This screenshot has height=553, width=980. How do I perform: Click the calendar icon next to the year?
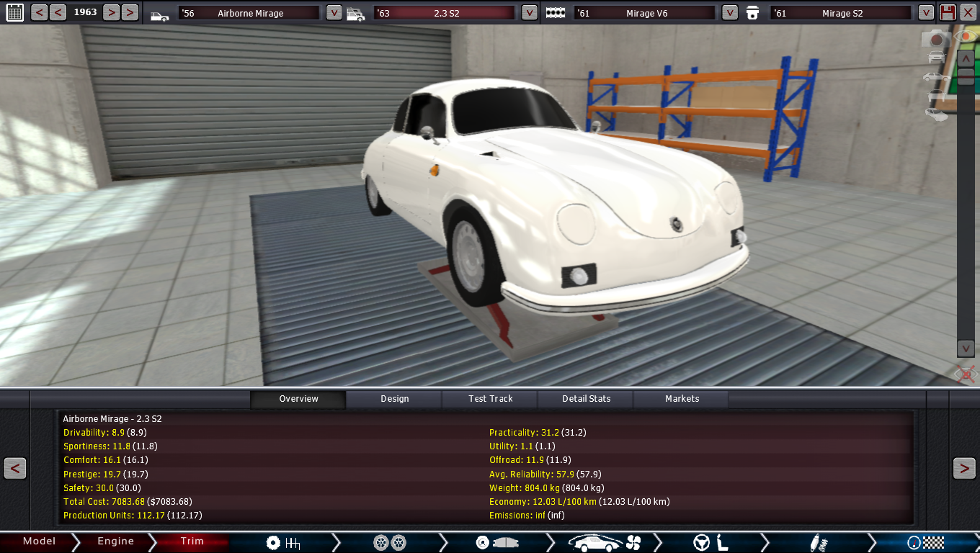[x=14, y=12]
